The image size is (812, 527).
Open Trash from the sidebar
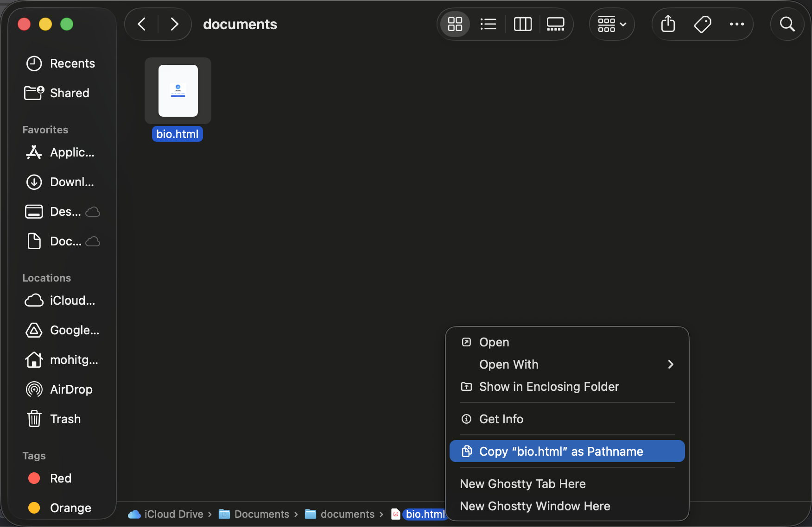(x=65, y=419)
